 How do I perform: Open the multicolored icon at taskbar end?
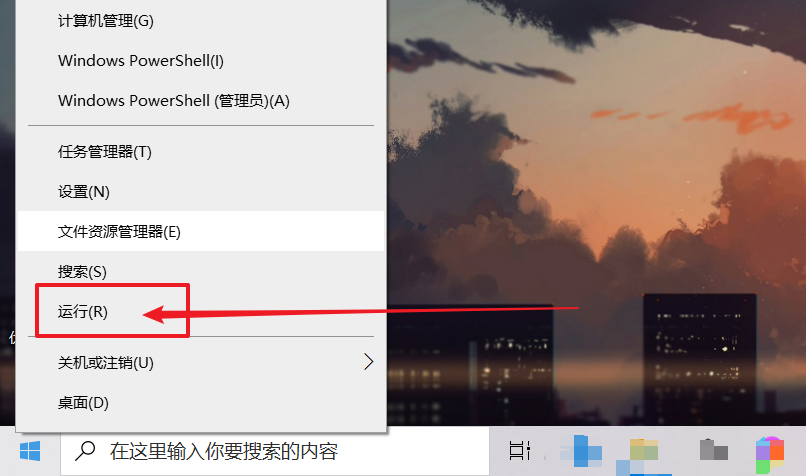(x=770, y=454)
